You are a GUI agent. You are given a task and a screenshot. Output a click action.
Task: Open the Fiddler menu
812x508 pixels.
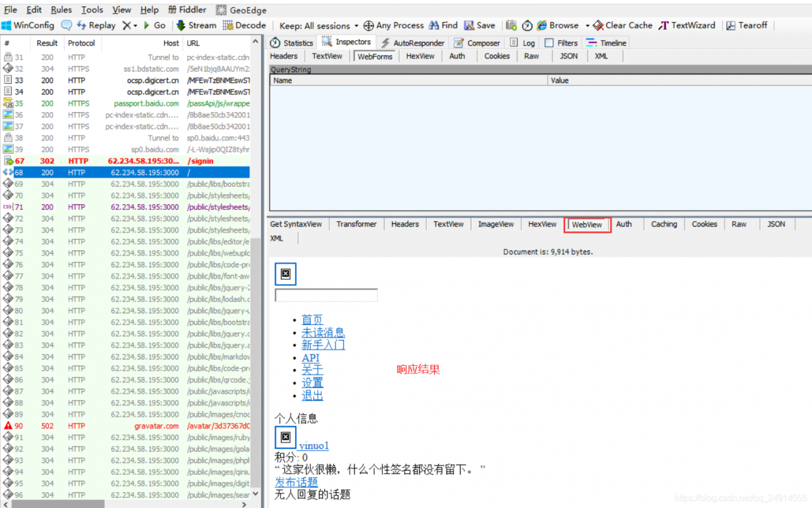pyautogui.click(x=188, y=10)
